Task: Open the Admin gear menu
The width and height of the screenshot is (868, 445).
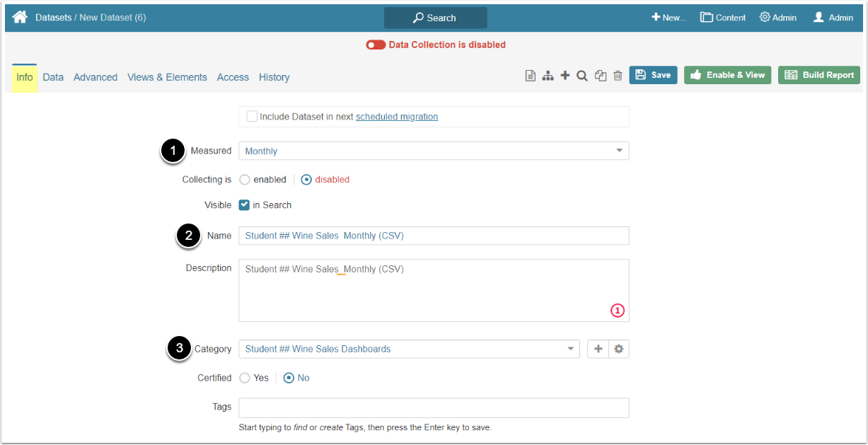Action: (778, 18)
